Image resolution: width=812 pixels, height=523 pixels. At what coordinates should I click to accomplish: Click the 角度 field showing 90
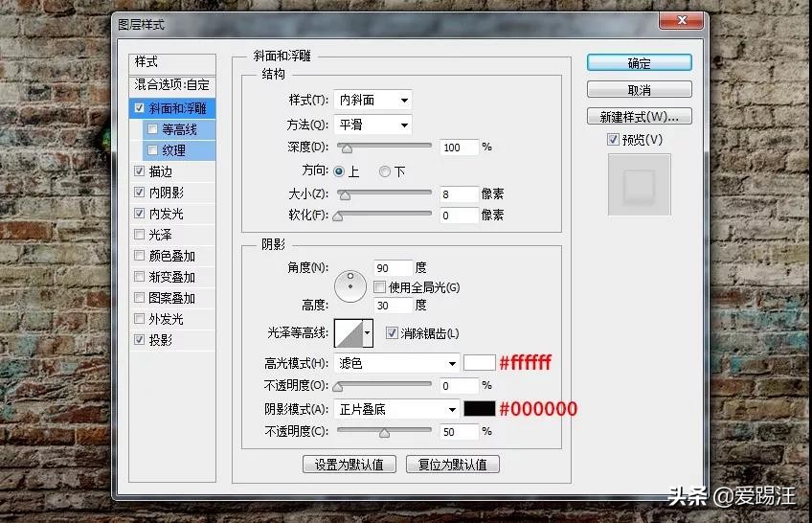[393, 267]
